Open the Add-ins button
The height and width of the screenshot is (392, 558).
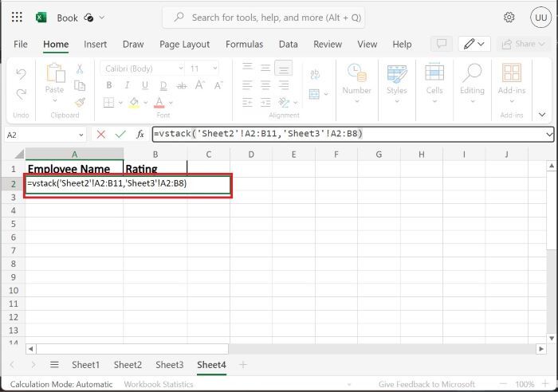512,83
